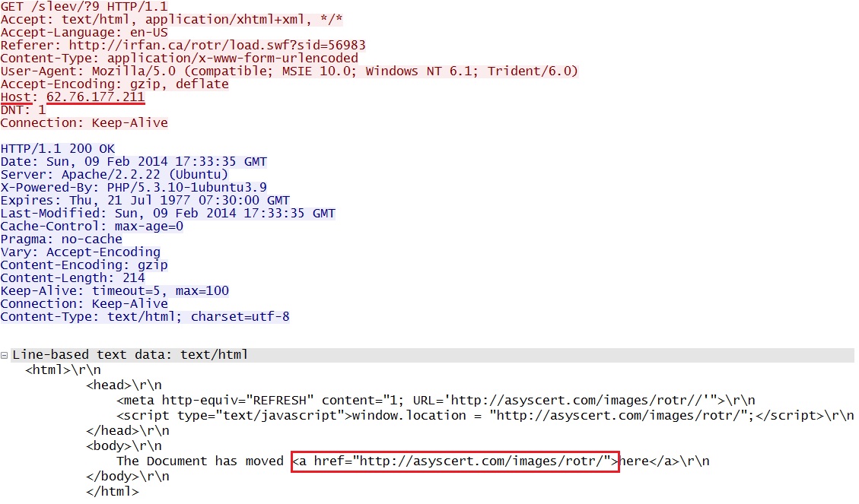Click the Expires 21 Jul 1977 header
This screenshot has height=504, width=859.
point(145,200)
